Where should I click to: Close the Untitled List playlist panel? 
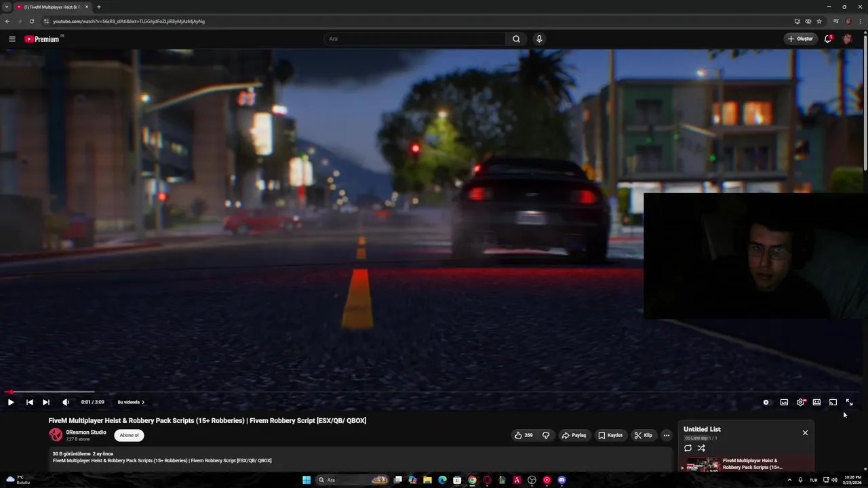point(805,432)
